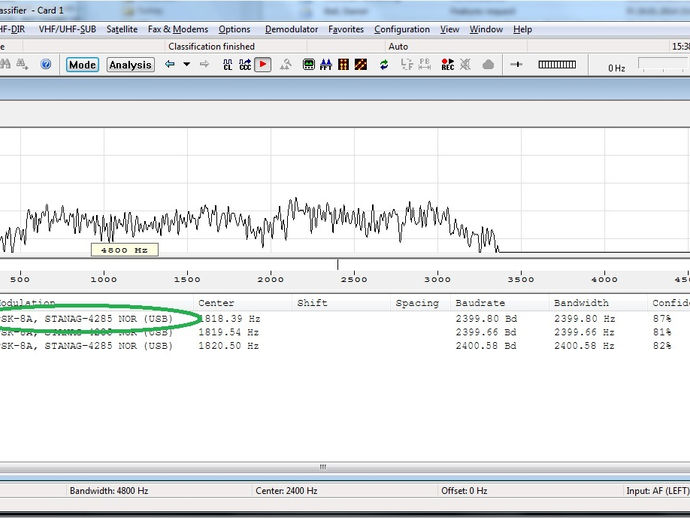The width and height of the screenshot is (690, 518).
Task: Click the CL classifier icon
Action: coord(228,65)
